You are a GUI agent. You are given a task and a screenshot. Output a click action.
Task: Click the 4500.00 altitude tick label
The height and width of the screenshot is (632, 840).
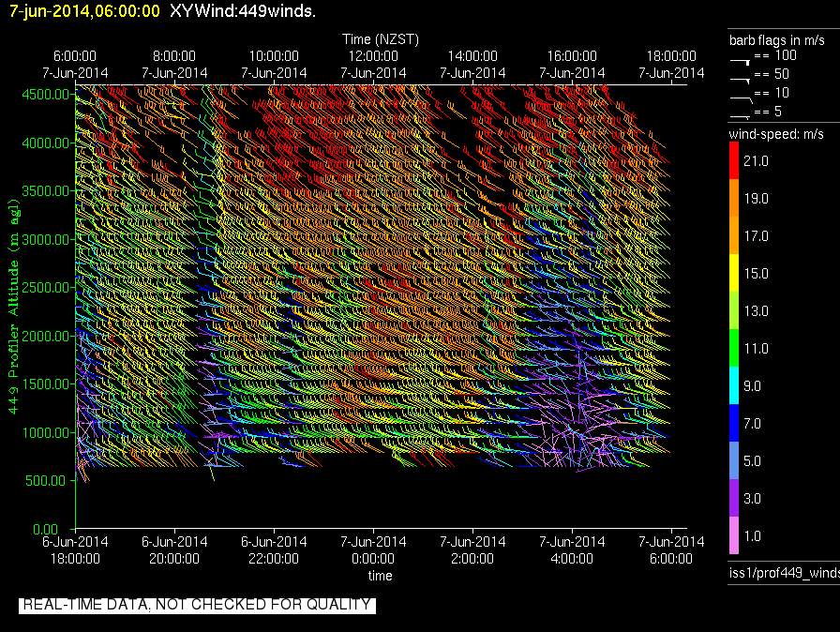[x=46, y=95]
